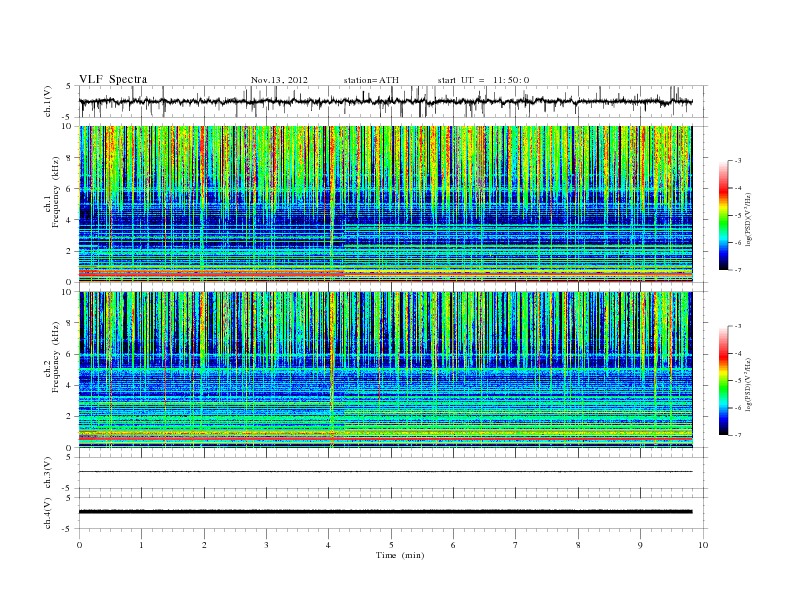This screenshot has height=612, width=792.
Task: Click the '-7' label on ch.2 color bar
Action: pyautogui.click(x=738, y=435)
